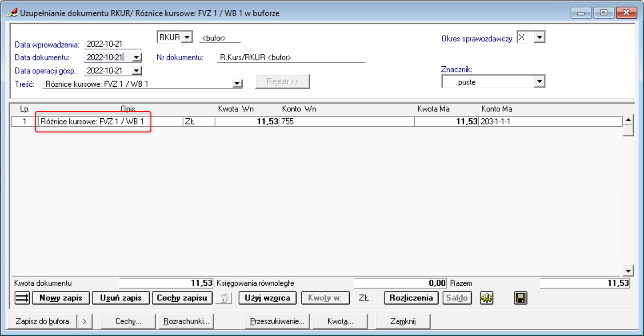Click the Saldo button
The height and width of the screenshot is (336, 644).
point(457,298)
